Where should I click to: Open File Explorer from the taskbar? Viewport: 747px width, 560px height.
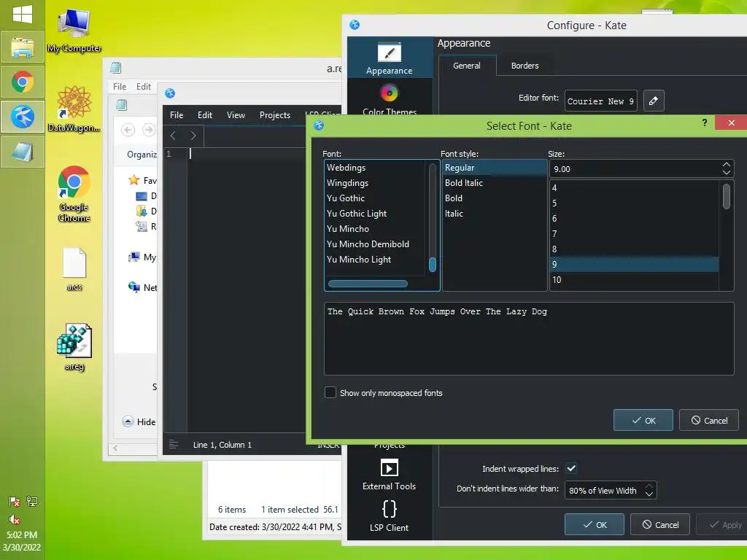23,47
